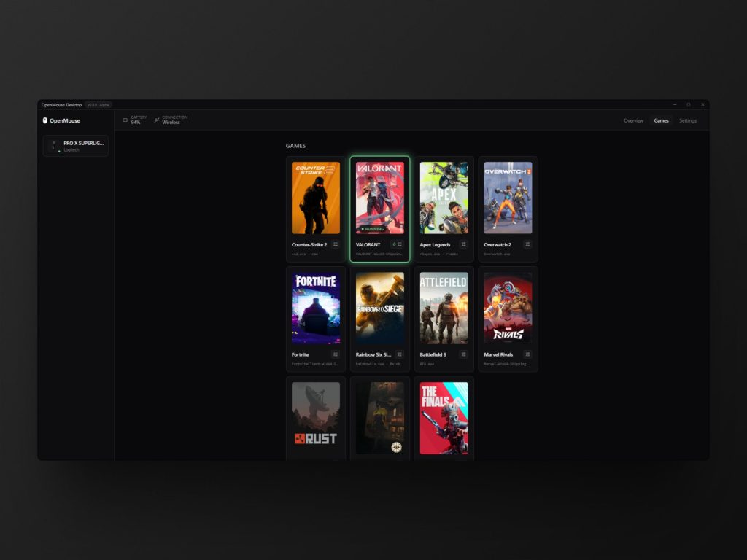Open the Apex Legends settings list icon
Screen dimensions: 747x560
[463, 244]
